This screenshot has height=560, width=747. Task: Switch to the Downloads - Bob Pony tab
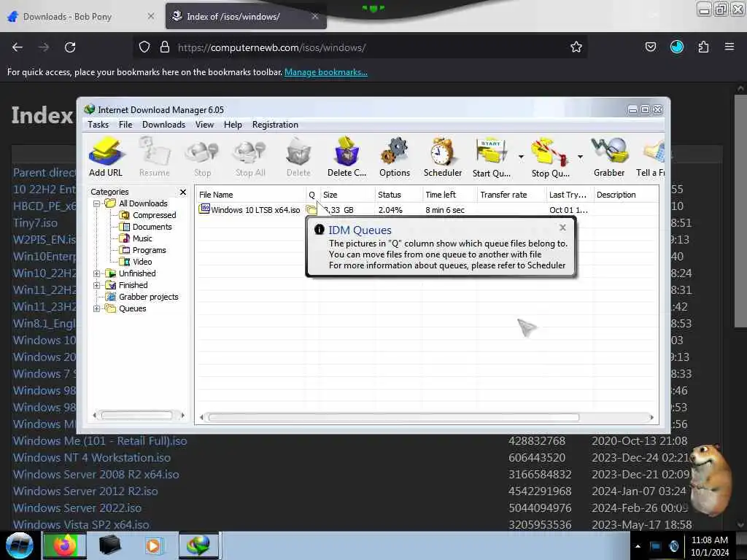coord(81,17)
